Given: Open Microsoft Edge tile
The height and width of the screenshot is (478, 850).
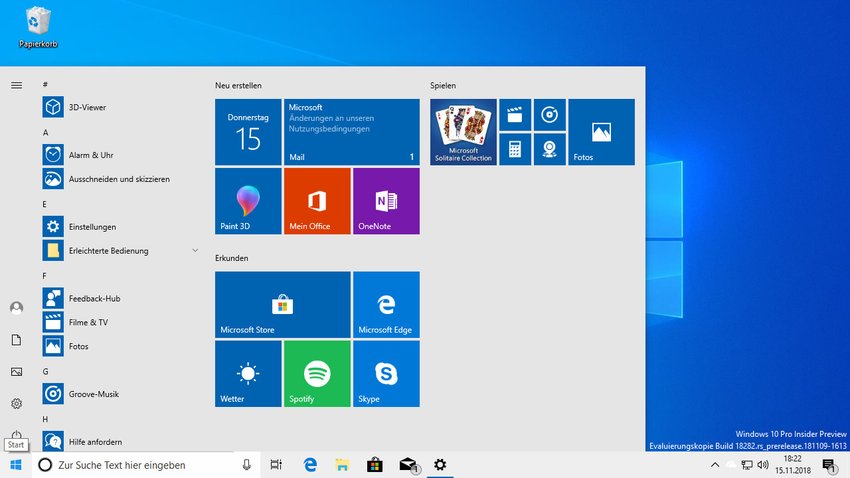Looking at the screenshot, I should point(386,305).
